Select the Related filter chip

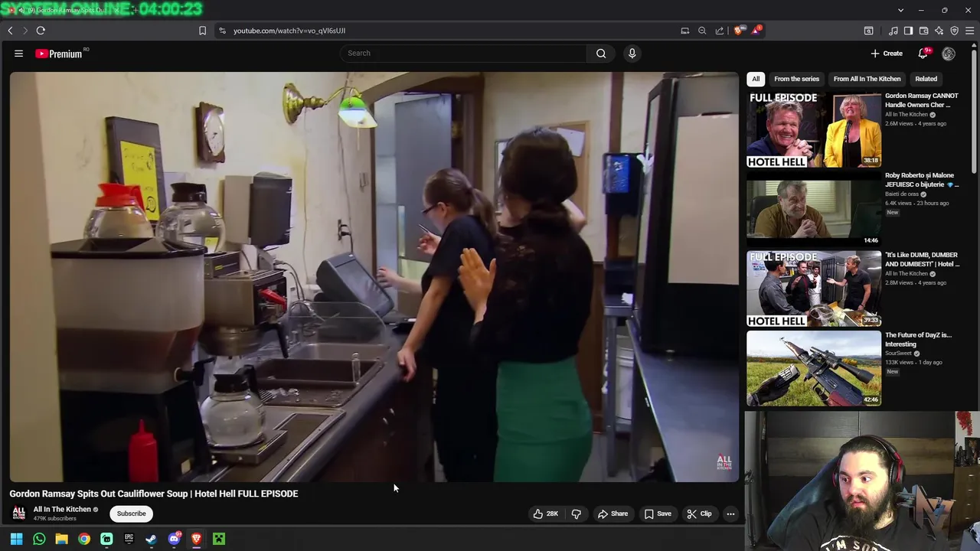pyautogui.click(x=926, y=79)
